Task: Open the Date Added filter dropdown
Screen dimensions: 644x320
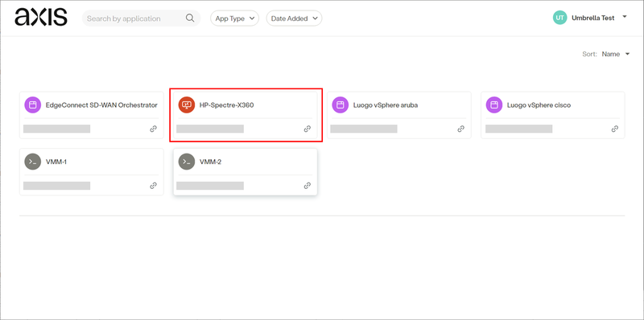Action: 294,18
